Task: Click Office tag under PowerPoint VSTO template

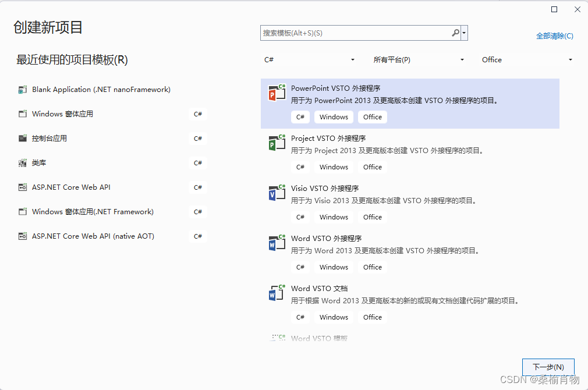Action: click(373, 117)
